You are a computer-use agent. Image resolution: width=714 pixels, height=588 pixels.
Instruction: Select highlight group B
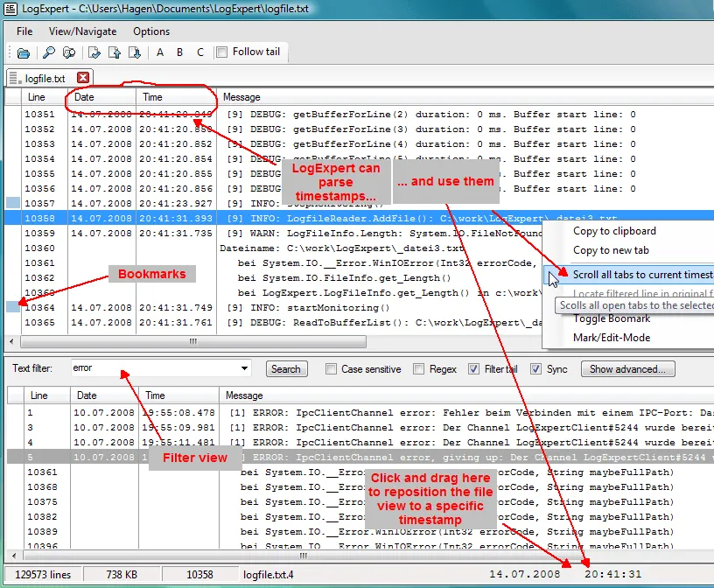178,52
